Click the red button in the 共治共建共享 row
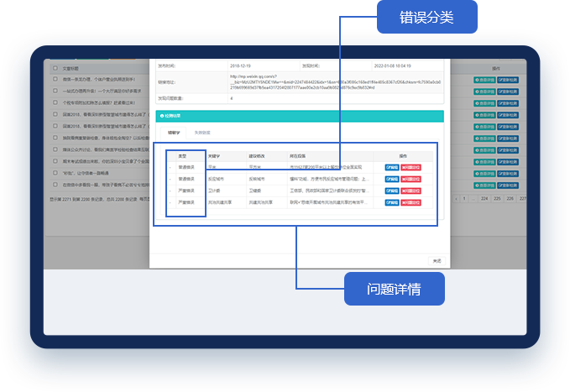This screenshot has height=392, width=570. (411, 202)
